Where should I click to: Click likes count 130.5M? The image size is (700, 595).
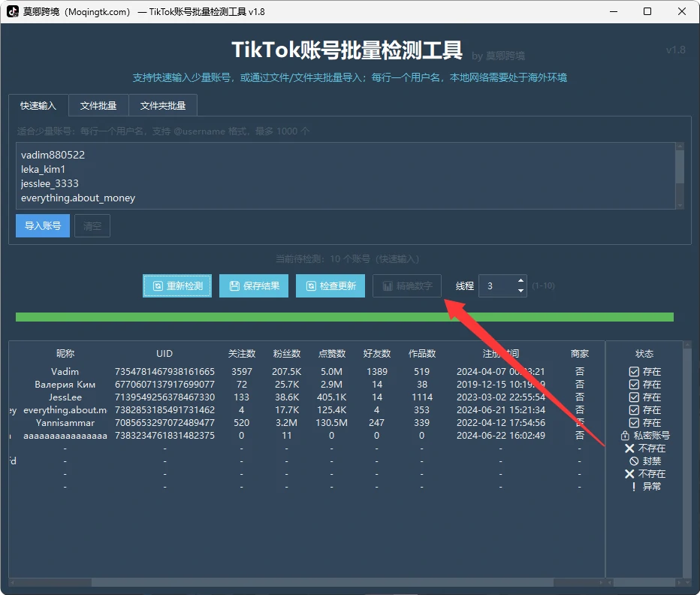[x=331, y=422]
